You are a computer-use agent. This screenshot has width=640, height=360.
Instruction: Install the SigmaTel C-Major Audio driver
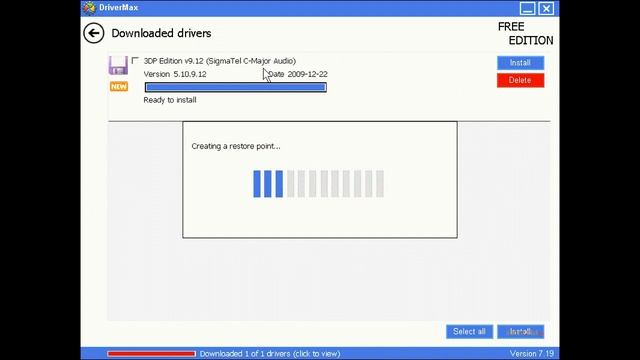[x=520, y=63]
